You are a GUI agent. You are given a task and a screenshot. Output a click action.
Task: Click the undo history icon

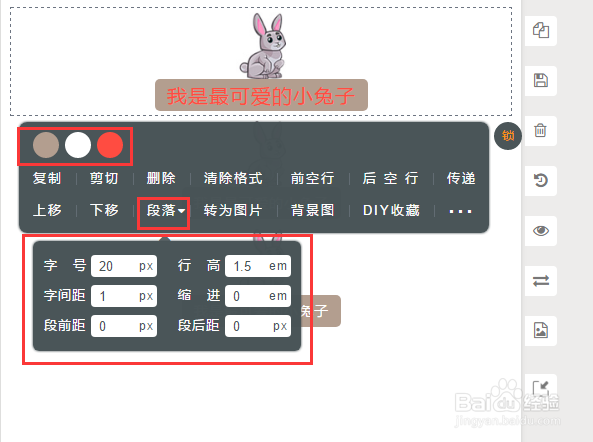tap(540, 180)
